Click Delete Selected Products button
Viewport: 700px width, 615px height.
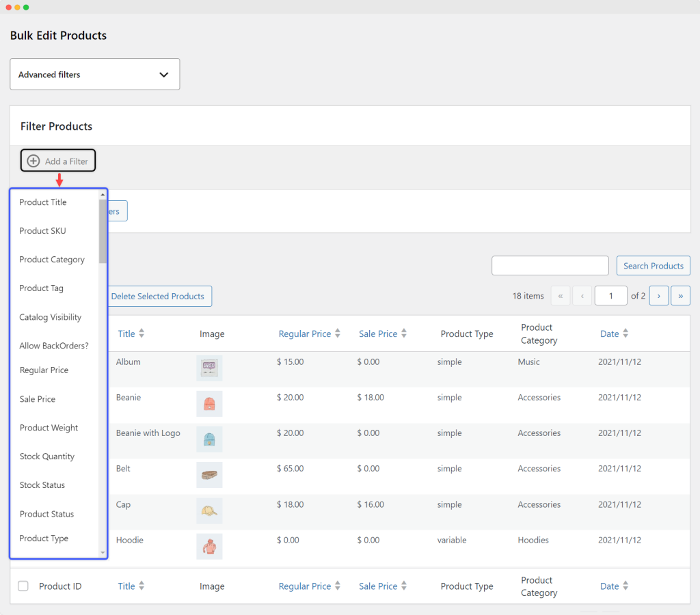pyautogui.click(x=158, y=296)
